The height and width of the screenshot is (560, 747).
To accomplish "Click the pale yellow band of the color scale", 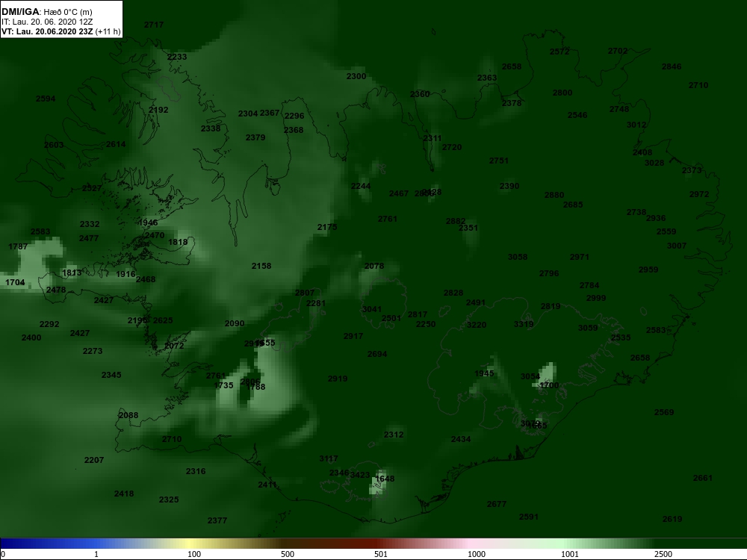I will point(190,544).
